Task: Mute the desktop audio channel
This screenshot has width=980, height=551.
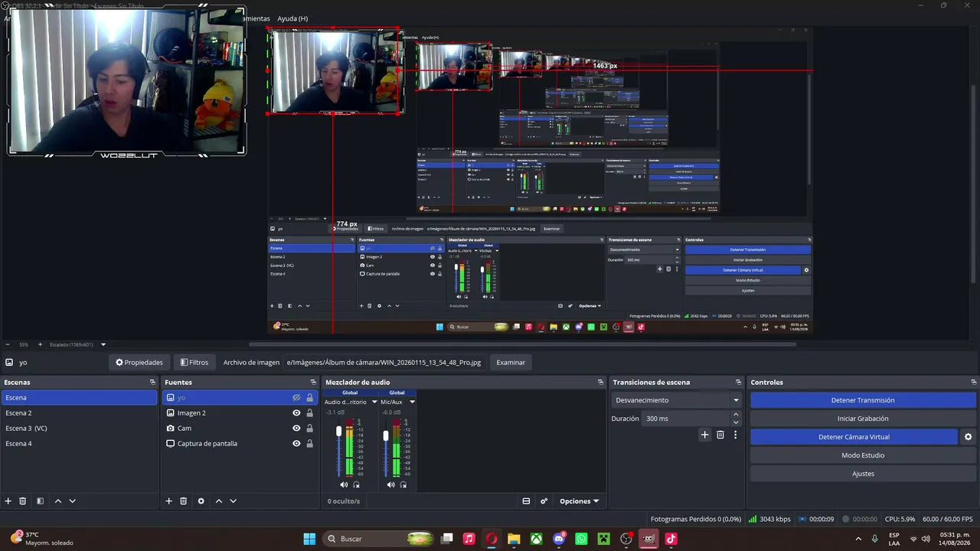Action: pos(344,484)
